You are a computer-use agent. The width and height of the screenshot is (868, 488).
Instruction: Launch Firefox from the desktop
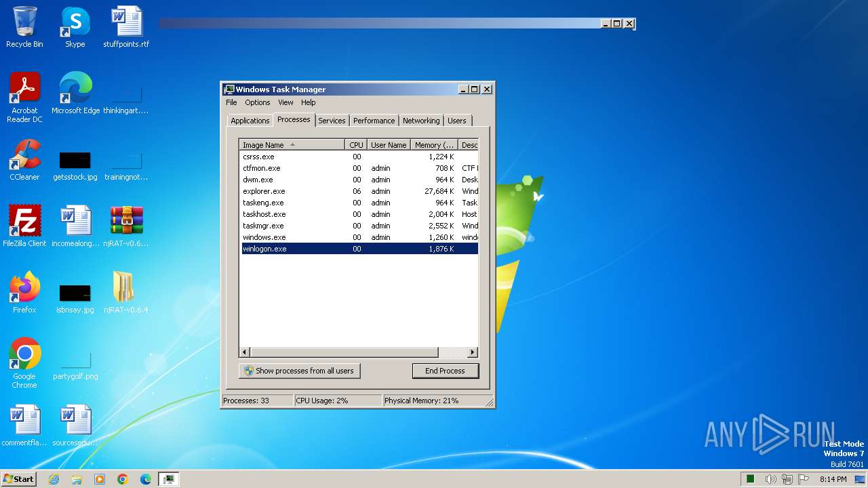(24, 292)
